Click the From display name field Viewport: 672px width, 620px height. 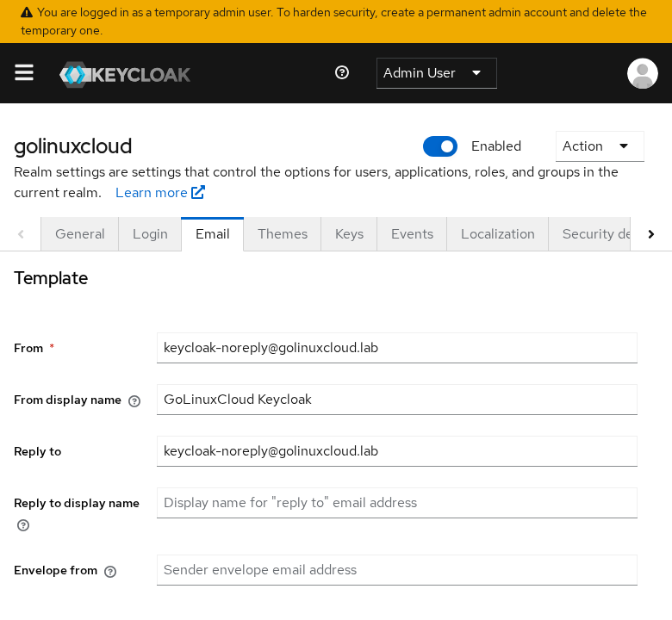coord(397,400)
